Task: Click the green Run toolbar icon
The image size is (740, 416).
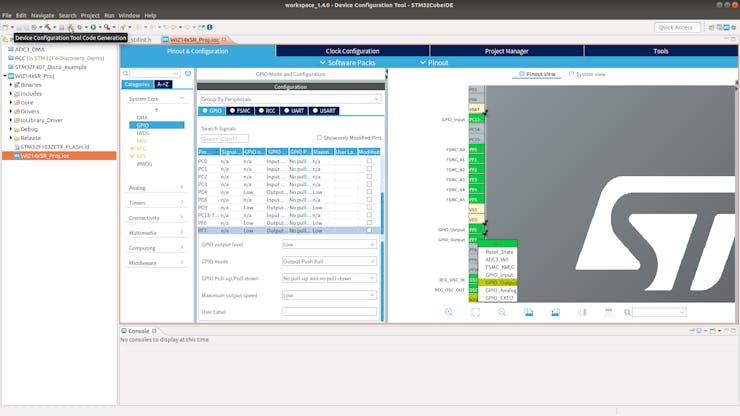Action: (93, 27)
